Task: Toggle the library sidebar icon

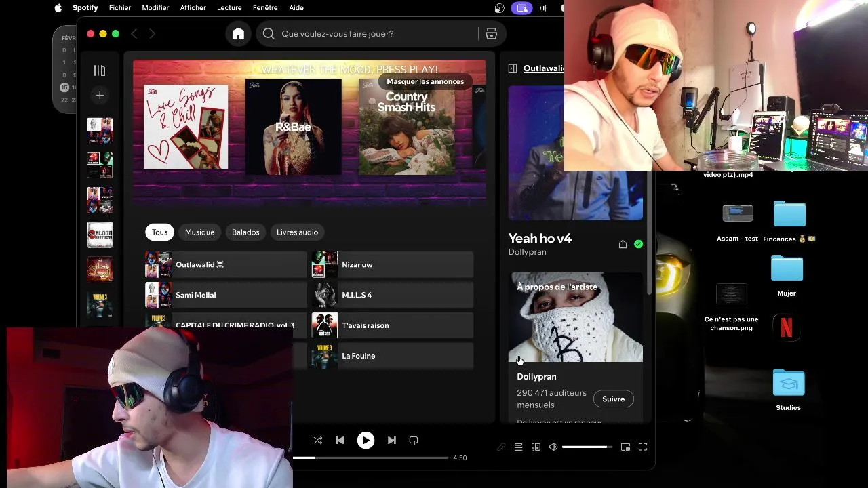Action: 100,70
